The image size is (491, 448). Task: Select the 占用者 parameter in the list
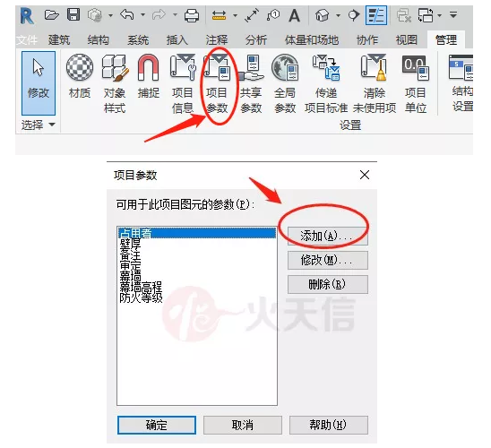197,233
